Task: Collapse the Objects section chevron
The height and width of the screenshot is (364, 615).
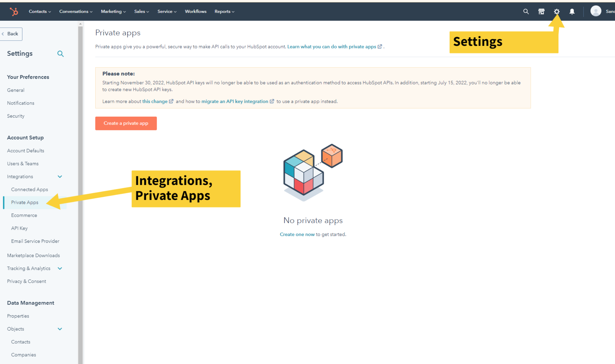Action: tap(60, 329)
